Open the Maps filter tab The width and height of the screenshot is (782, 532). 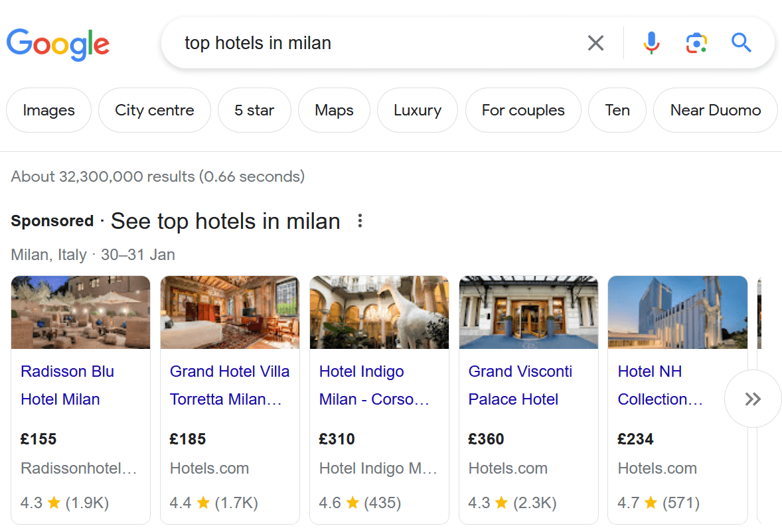[x=334, y=110]
